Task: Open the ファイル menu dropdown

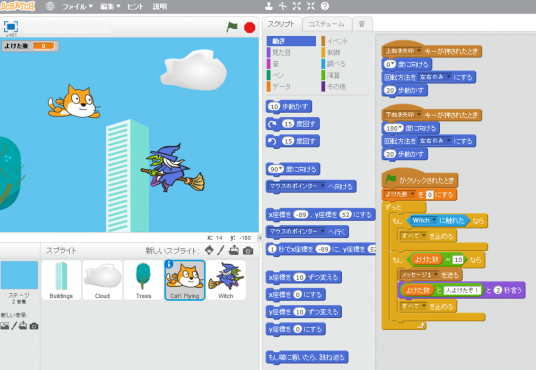Action: coord(77,6)
